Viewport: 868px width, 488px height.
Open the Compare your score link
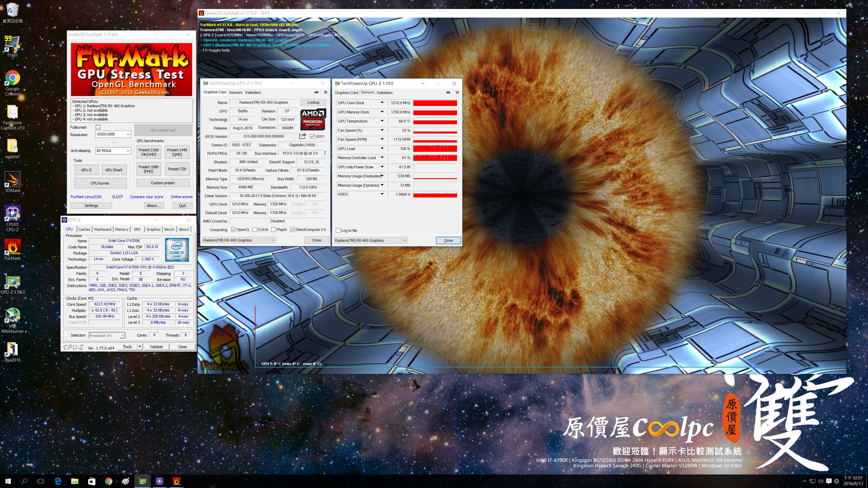pos(146,197)
